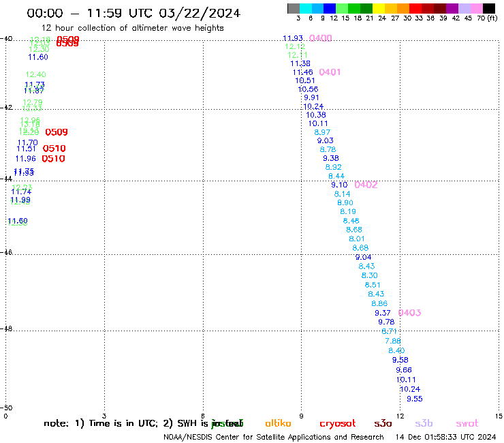Click the wave height value '8.14'
This screenshot has height=443, width=504.
click(342, 194)
